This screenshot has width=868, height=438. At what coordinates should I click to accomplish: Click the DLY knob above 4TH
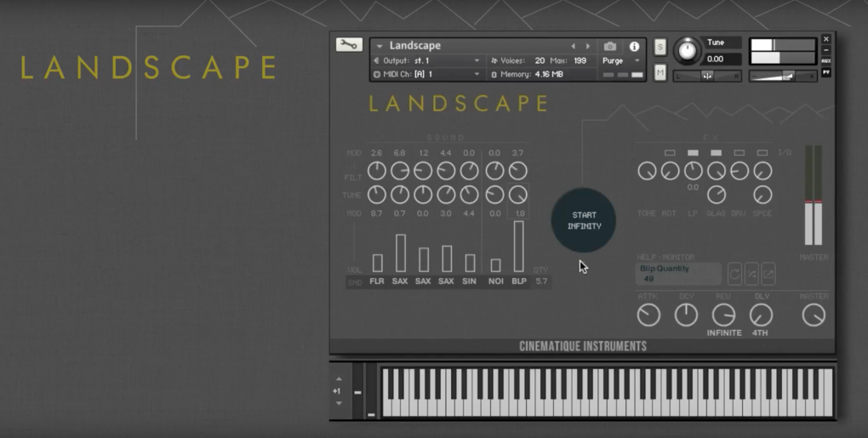point(761,316)
